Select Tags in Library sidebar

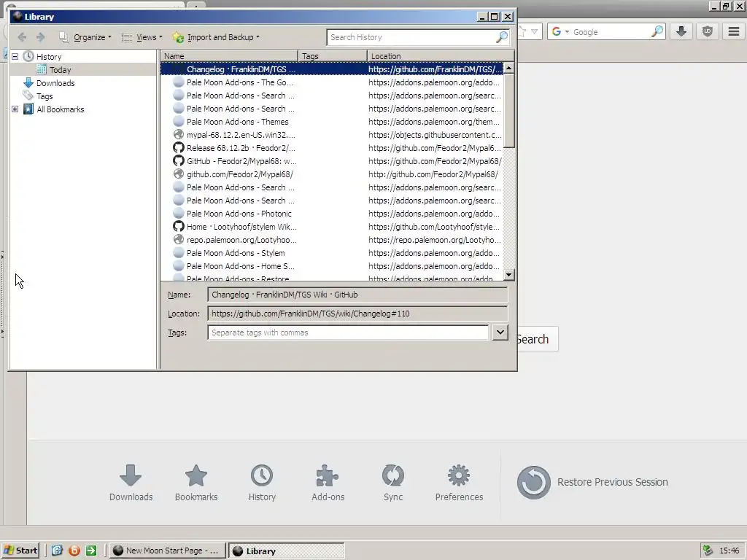pyautogui.click(x=44, y=96)
